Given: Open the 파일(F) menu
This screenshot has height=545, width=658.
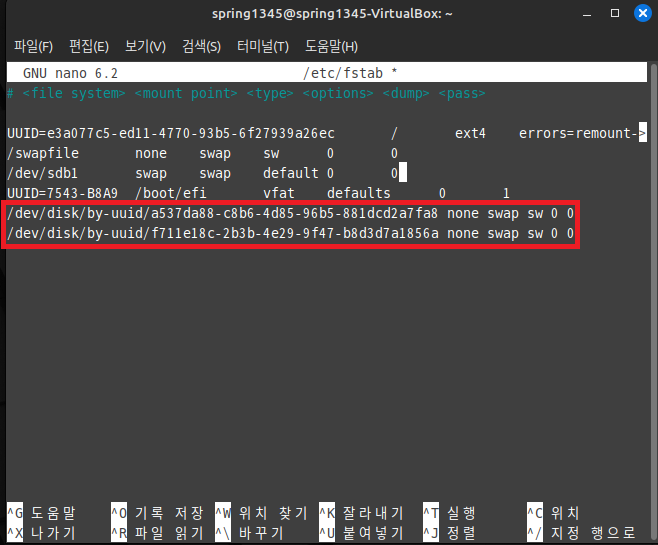Looking at the screenshot, I should tap(34, 46).
